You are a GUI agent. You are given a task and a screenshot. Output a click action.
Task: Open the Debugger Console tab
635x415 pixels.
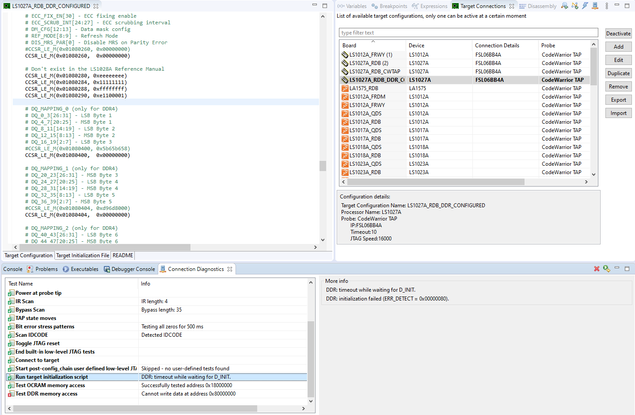click(130, 269)
